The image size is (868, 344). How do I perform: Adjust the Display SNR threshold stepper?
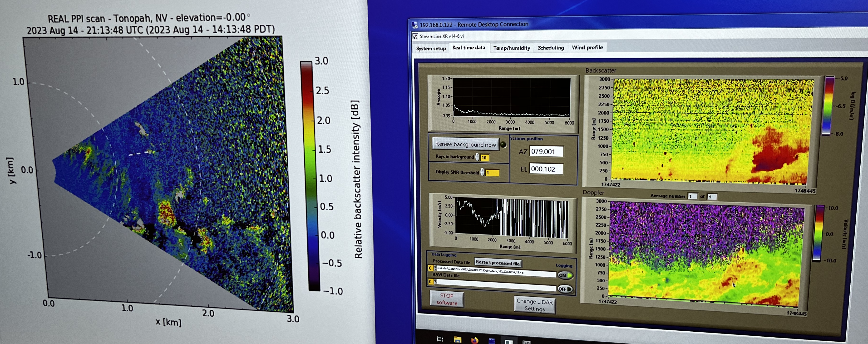483,172
